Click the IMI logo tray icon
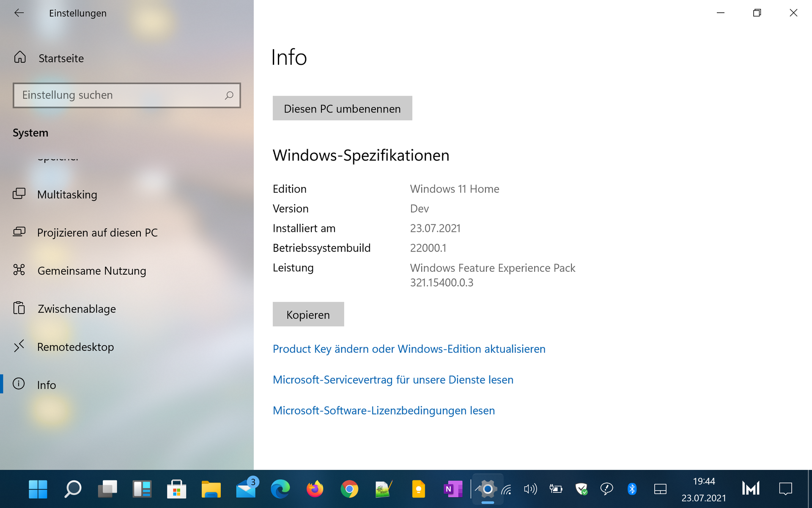This screenshot has height=508, width=812. click(751, 489)
